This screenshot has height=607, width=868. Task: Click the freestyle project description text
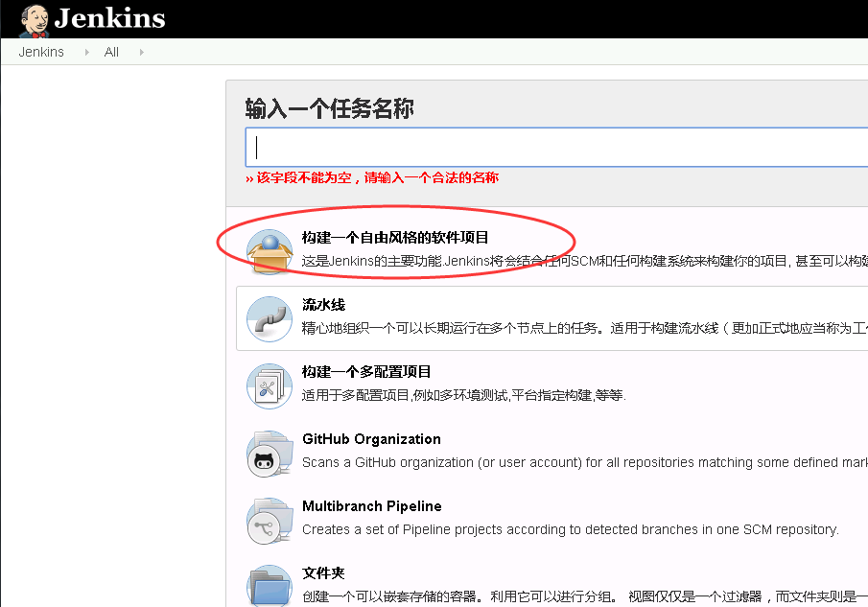(584, 261)
